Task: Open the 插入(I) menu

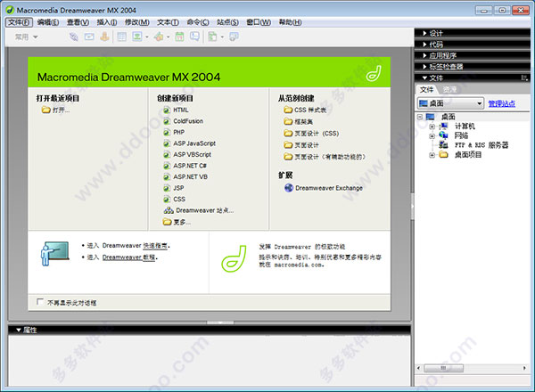Action: tap(107, 22)
